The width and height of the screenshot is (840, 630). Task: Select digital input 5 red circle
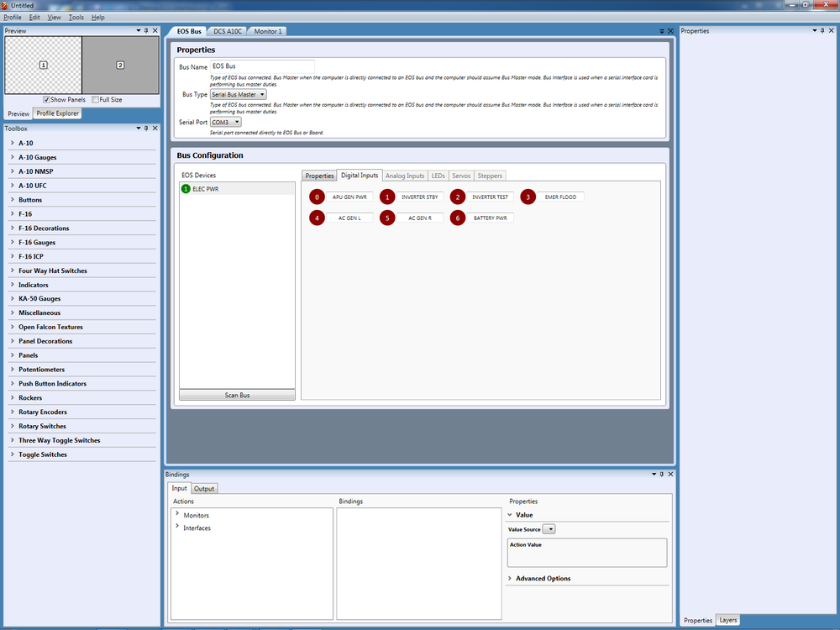pos(387,218)
